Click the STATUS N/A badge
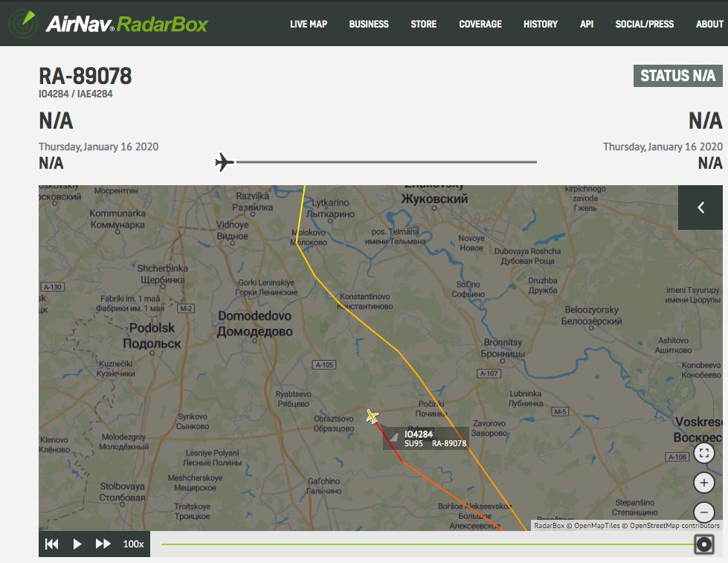 pyautogui.click(x=678, y=76)
